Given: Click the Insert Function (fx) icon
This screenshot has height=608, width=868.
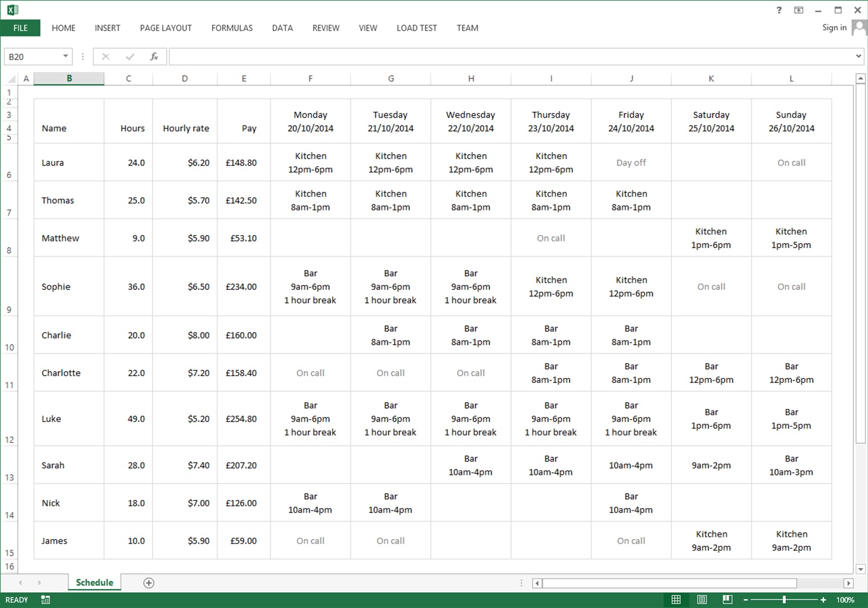Looking at the screenshot, I should tap(154, 56).
